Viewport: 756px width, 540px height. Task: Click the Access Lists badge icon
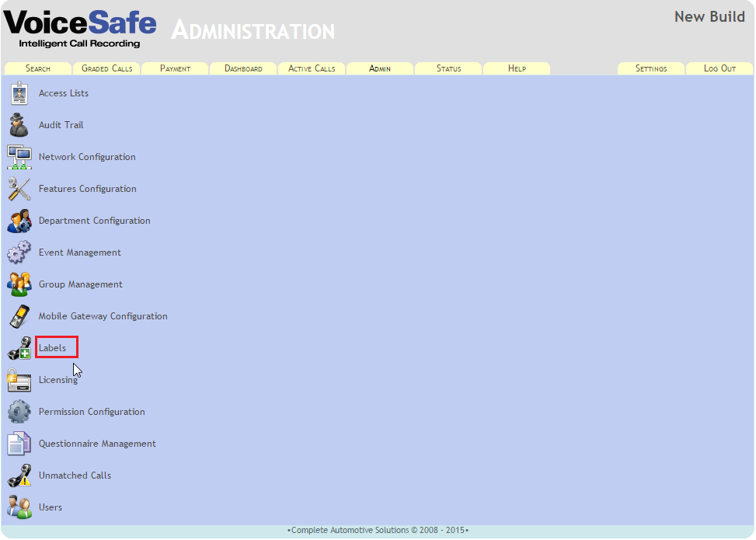[19, 93]
